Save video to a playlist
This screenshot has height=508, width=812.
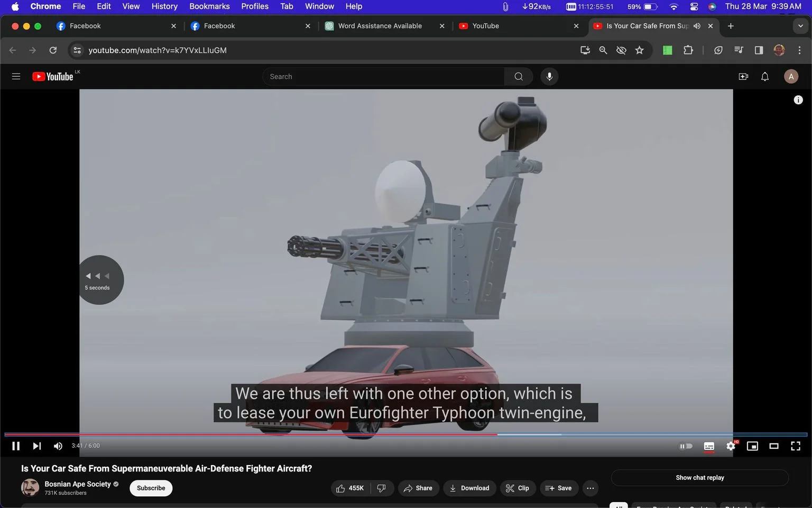click(558, 488)
